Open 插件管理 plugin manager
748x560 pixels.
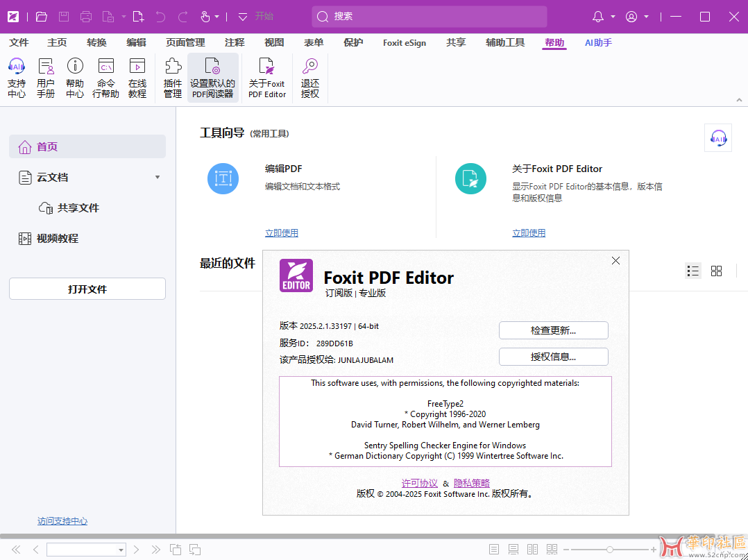pos(173,67)
